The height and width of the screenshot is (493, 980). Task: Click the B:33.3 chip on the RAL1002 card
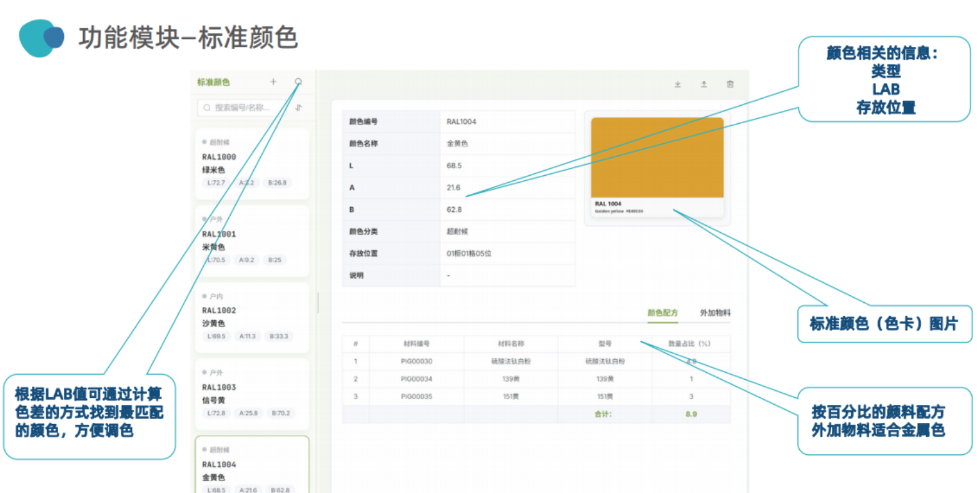[x=279, y=337]
